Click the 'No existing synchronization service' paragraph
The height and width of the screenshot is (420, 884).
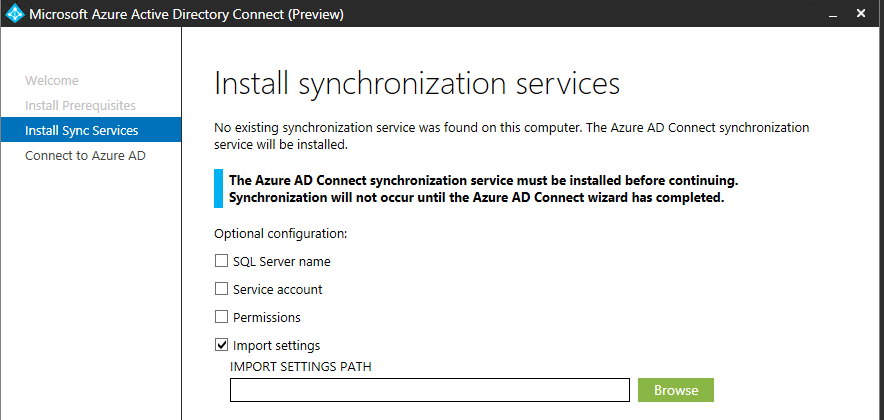click(x=511, y=136)
